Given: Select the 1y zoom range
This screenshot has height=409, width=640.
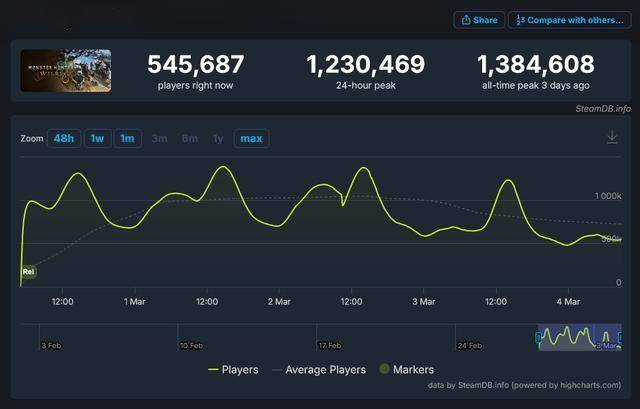Looking at the screenshot, I should click(218, 138).
